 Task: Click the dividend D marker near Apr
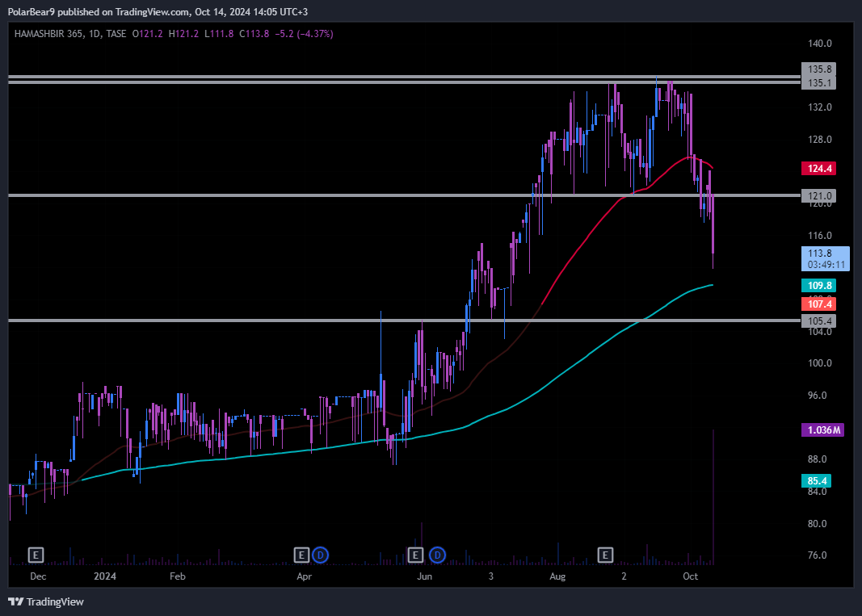[x=320, y=555]
